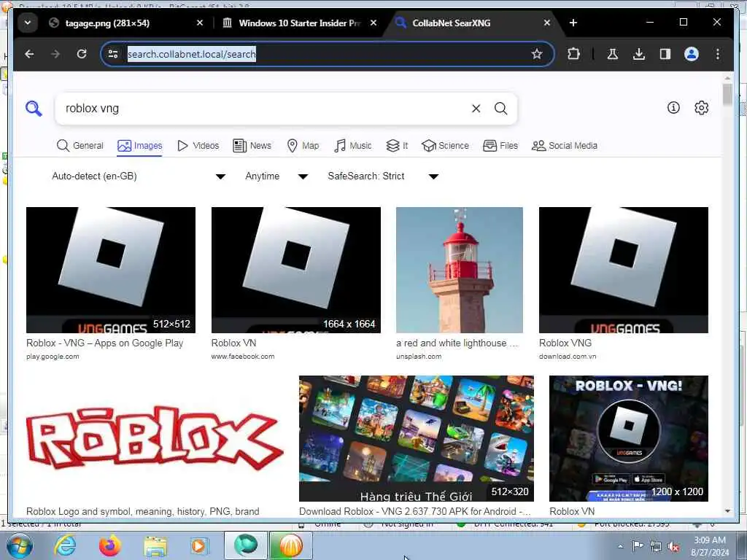Open the tab search chevron button
This screenshot has height=560, width=747.
pos(28,23)
